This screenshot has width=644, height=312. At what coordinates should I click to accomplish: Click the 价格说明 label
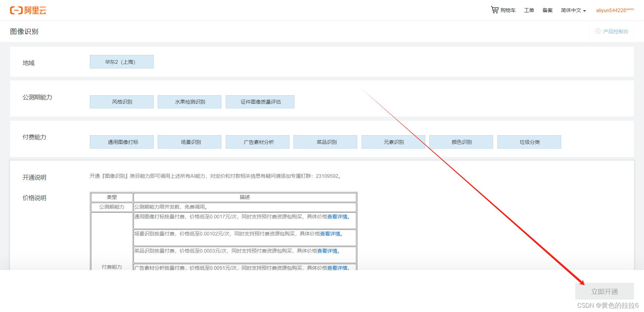tap(34, 198)
